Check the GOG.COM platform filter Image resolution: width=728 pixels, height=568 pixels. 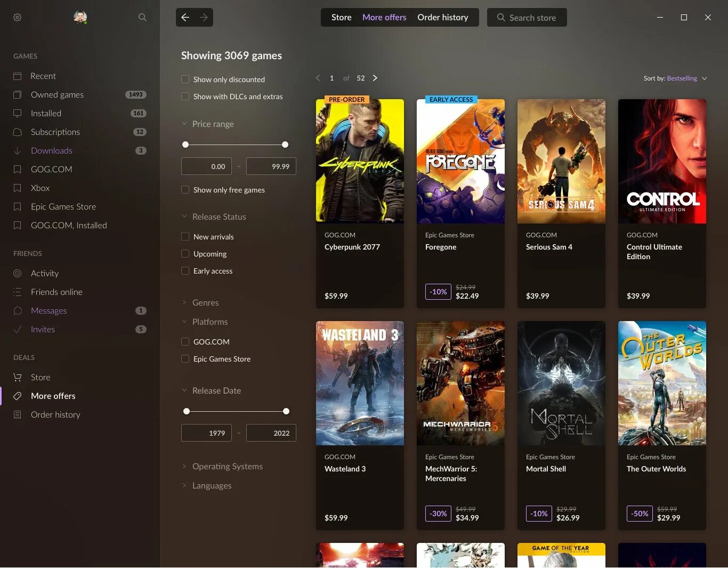point(185,342)
